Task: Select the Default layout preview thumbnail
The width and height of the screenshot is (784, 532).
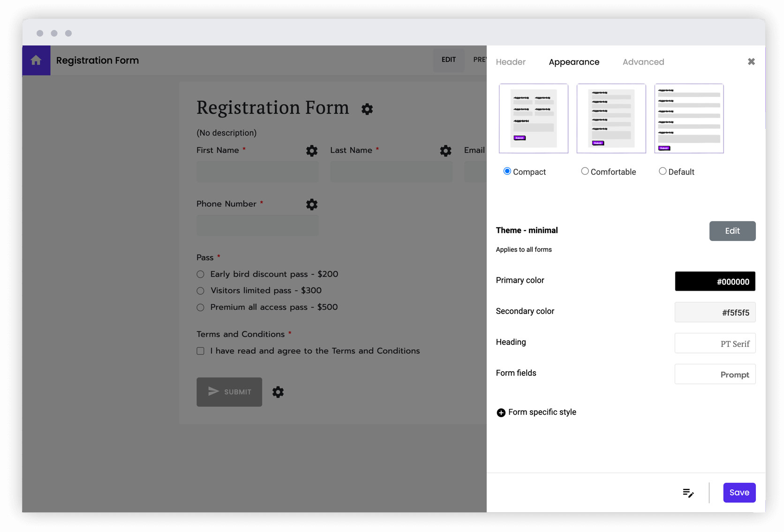Action: pos(689,118)
